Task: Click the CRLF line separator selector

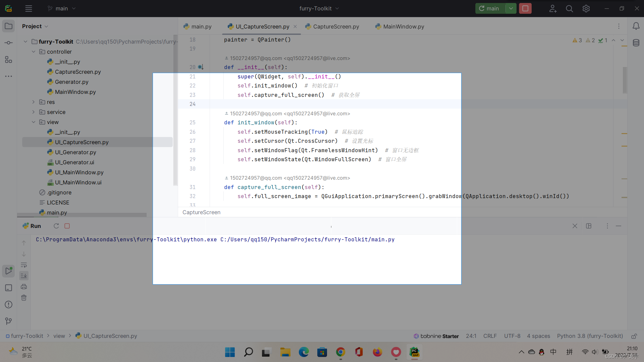Action: (490, 336)
